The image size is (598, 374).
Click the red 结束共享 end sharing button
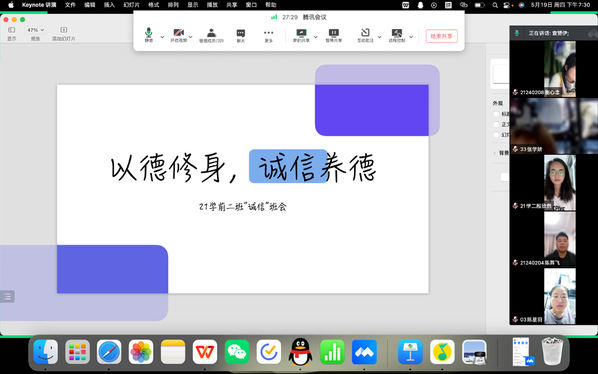[441, 36]
